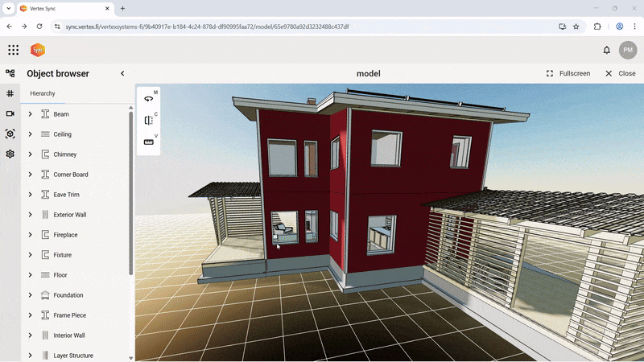
Task: Activate the orbit rotate tool (M)
Action: point(148,99)
